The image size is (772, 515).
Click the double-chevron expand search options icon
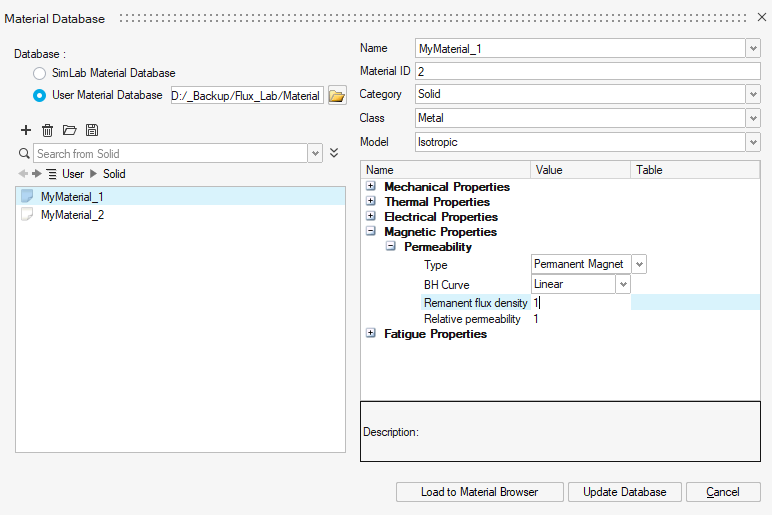(334, 153)
